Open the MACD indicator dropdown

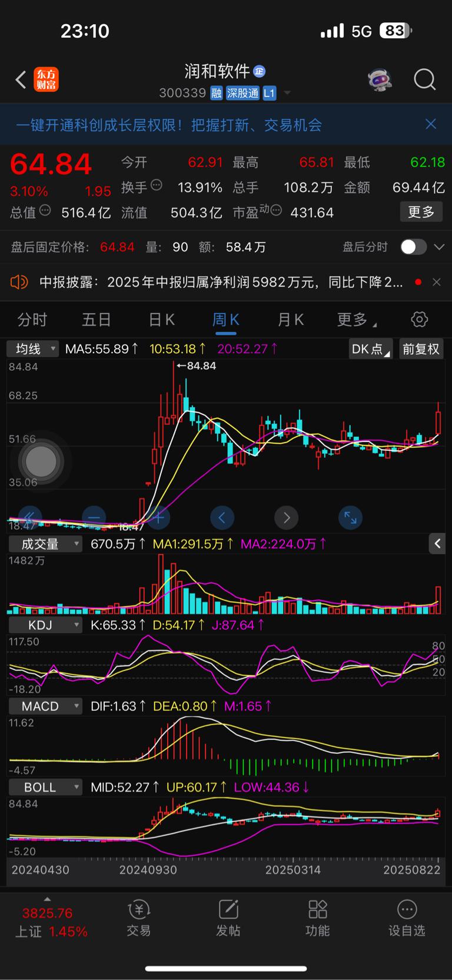point(45,706)
